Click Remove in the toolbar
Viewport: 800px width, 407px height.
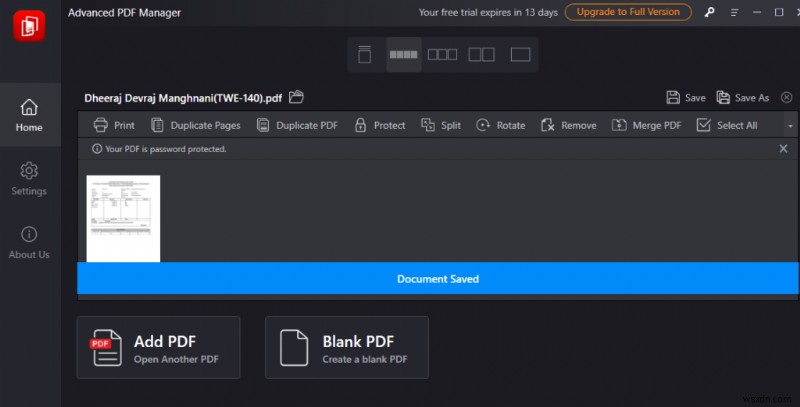568,125
